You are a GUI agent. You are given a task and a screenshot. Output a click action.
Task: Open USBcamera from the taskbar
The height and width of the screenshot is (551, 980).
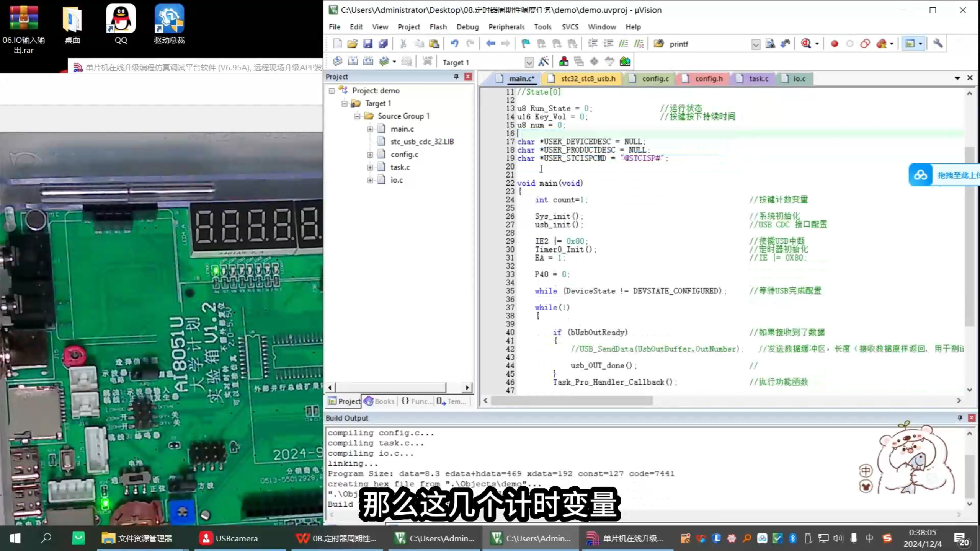[229, 538]
